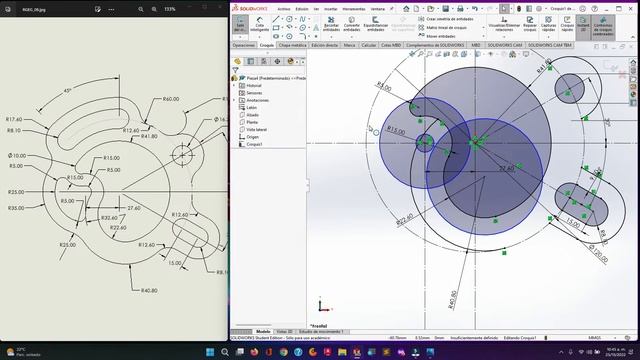
Task: Open the Archivo menu
Action: tap(284, 9)
